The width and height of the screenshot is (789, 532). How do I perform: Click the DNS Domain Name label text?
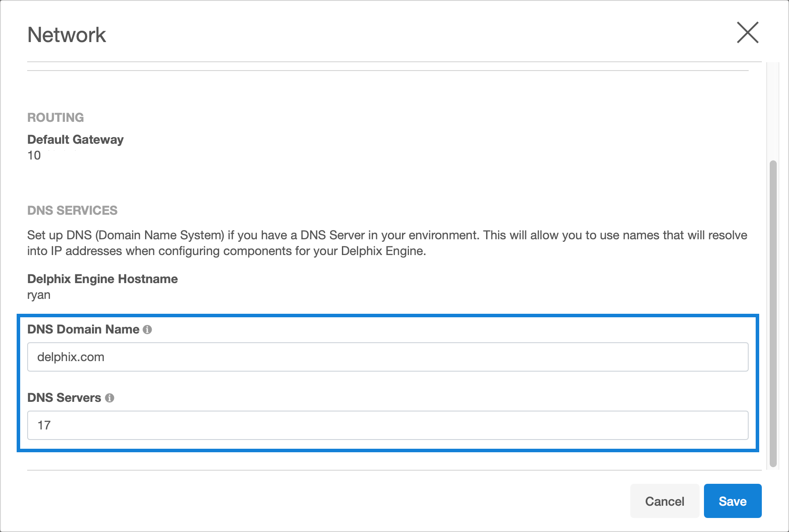click(x=83, y=330)
